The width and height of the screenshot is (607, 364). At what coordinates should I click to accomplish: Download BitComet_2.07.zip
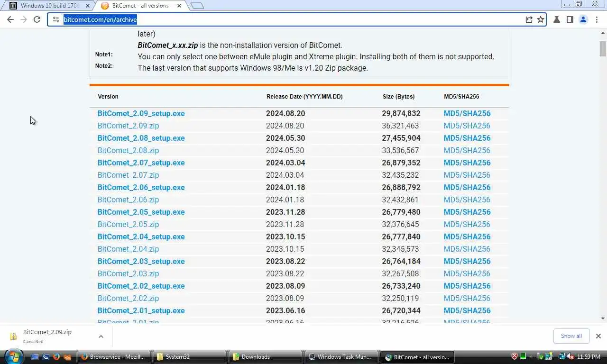point(128,175)
